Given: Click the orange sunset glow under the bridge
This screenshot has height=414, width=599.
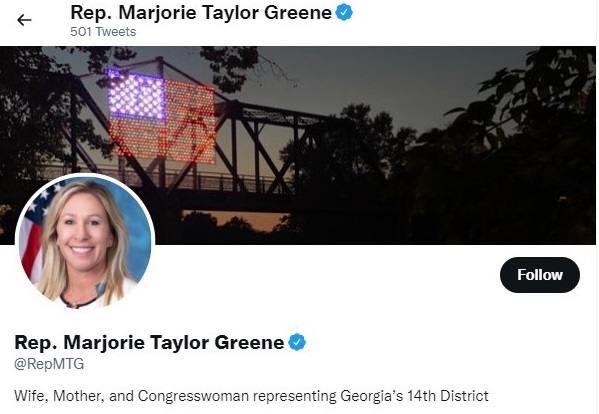Looking at the screenshot, I should pyautogui.click(x=237, y=221).
